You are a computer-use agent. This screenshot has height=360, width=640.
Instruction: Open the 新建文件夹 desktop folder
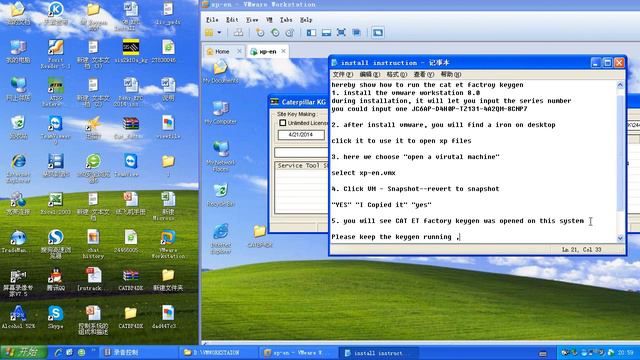(168, 279)
